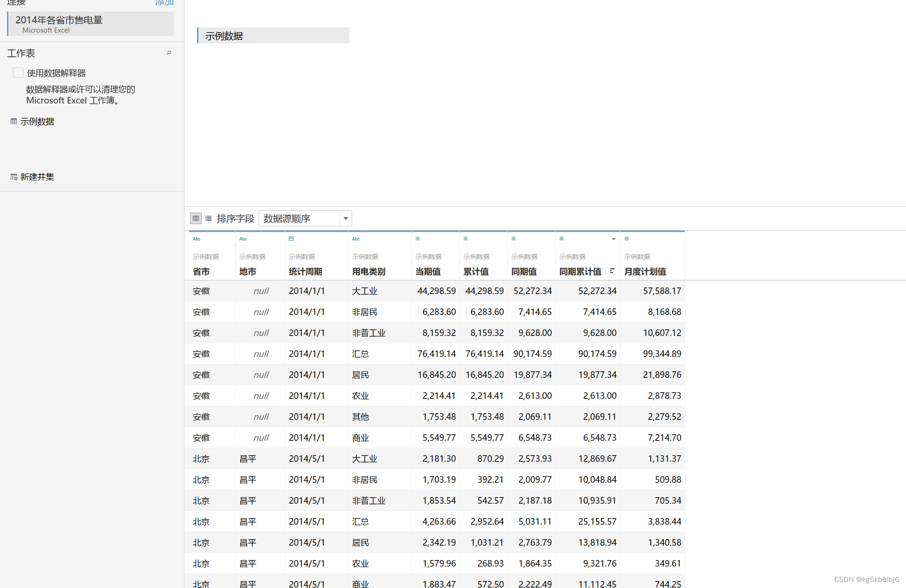Click number type icon above 当期值 column
The height and width of the screenshot is (588, 906).
click(418, 239)
